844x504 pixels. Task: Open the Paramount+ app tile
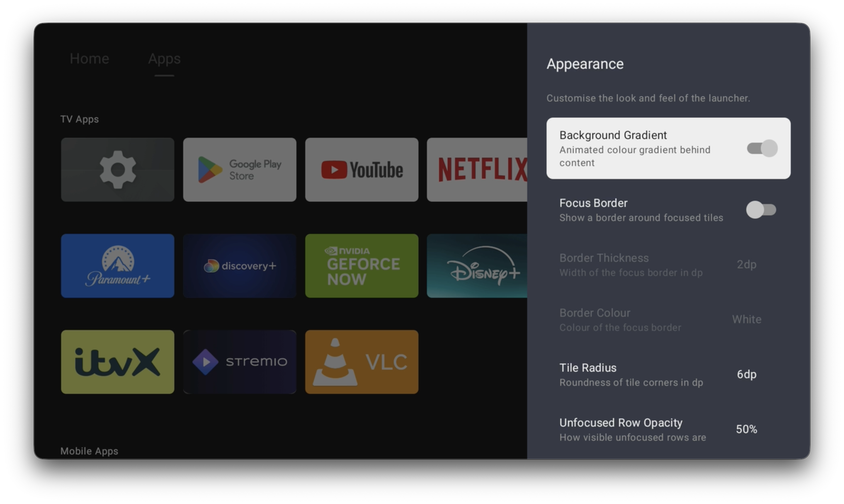(117, 266)
